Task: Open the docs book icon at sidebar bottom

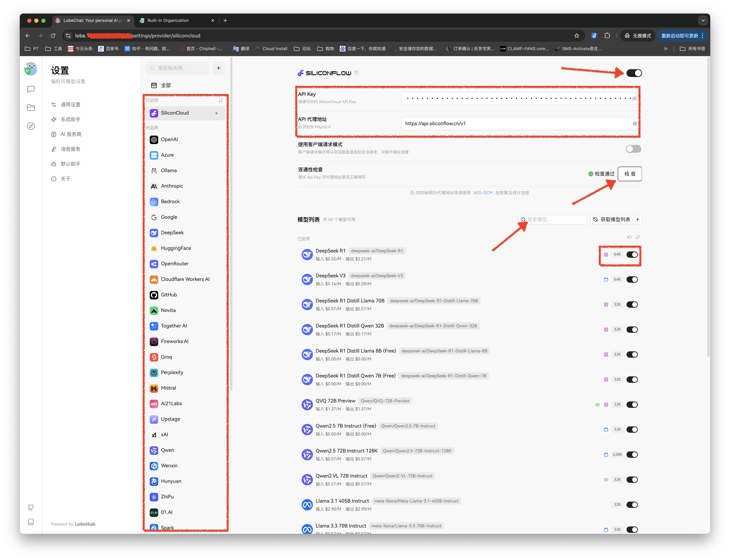Action: tap(31, 522)
